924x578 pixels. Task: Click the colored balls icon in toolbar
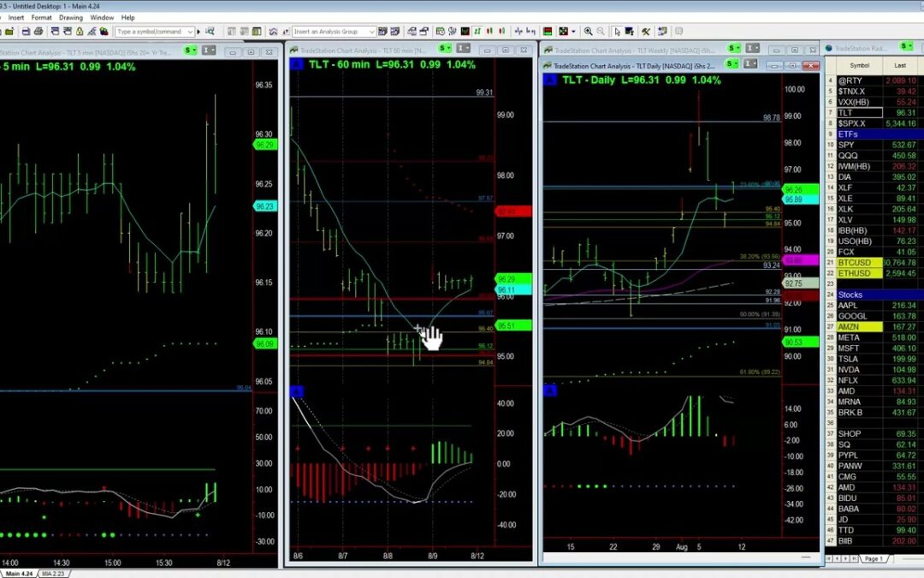pos(104,32)
